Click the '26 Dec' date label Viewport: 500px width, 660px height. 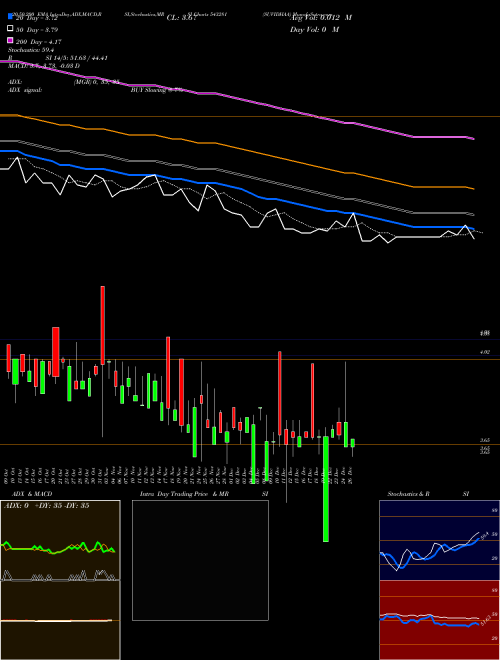pyautogui.click(x=350, y=476)
